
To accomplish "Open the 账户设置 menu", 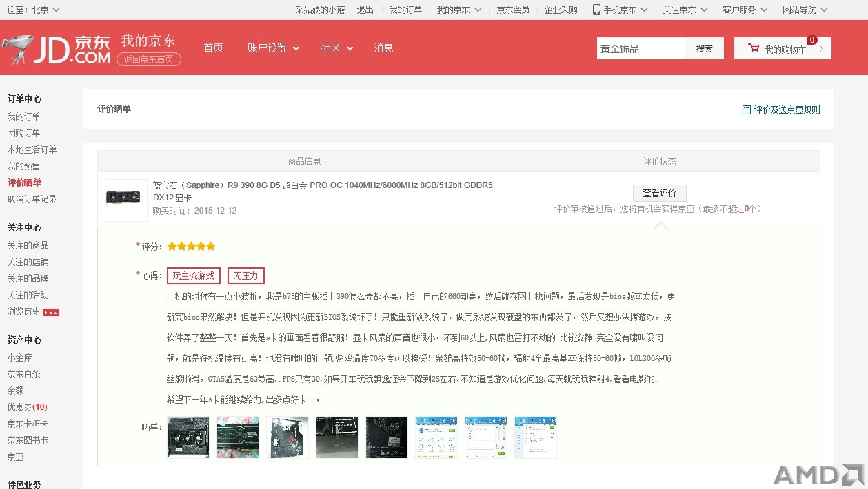I will tap(274, 48).
